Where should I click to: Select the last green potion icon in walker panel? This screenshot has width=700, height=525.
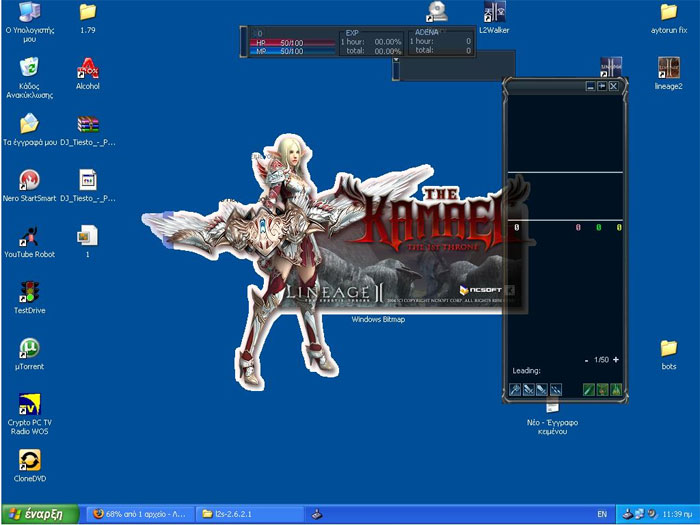(x=616, y=390)
